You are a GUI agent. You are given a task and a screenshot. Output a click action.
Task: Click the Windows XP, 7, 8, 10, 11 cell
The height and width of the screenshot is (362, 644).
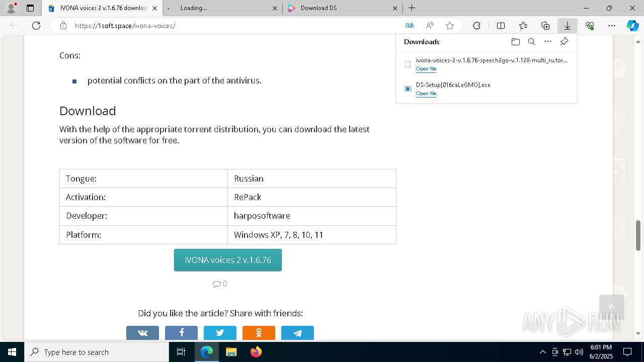312,235
